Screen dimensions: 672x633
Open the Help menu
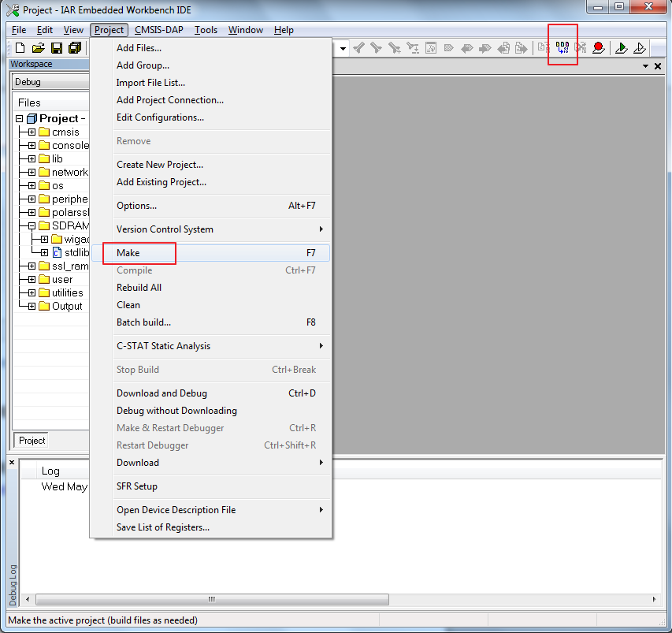284,30
